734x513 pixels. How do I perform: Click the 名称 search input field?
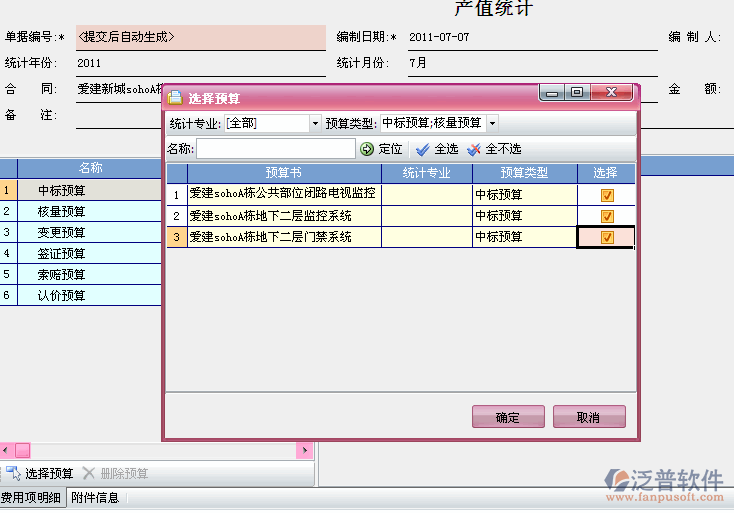tap(276, 149)
